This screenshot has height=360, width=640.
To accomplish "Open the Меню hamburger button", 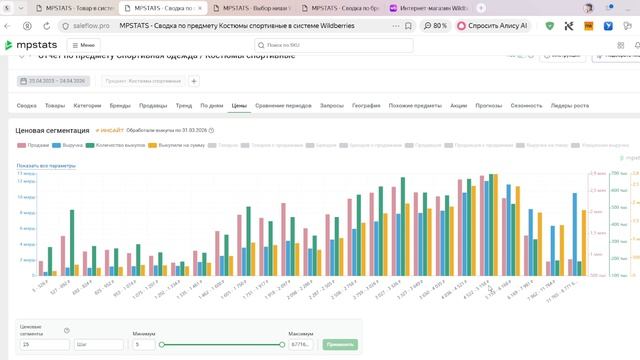I will pyautogui.click(x=84, y=45).
